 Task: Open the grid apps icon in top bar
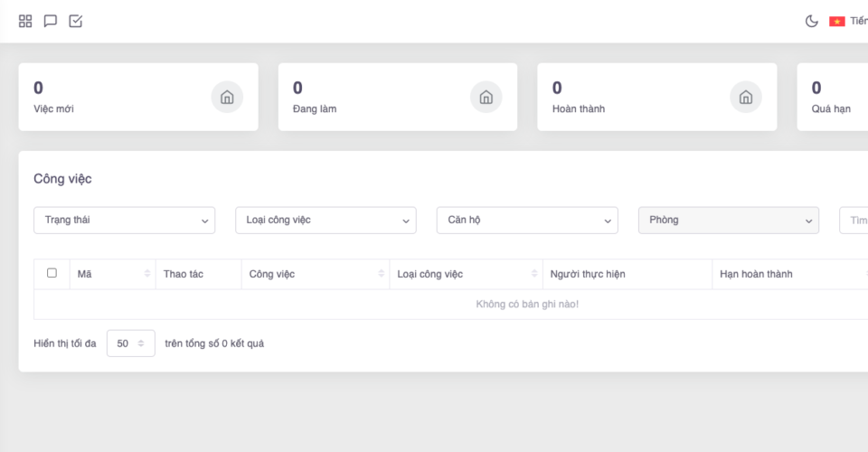click(25, 21)
